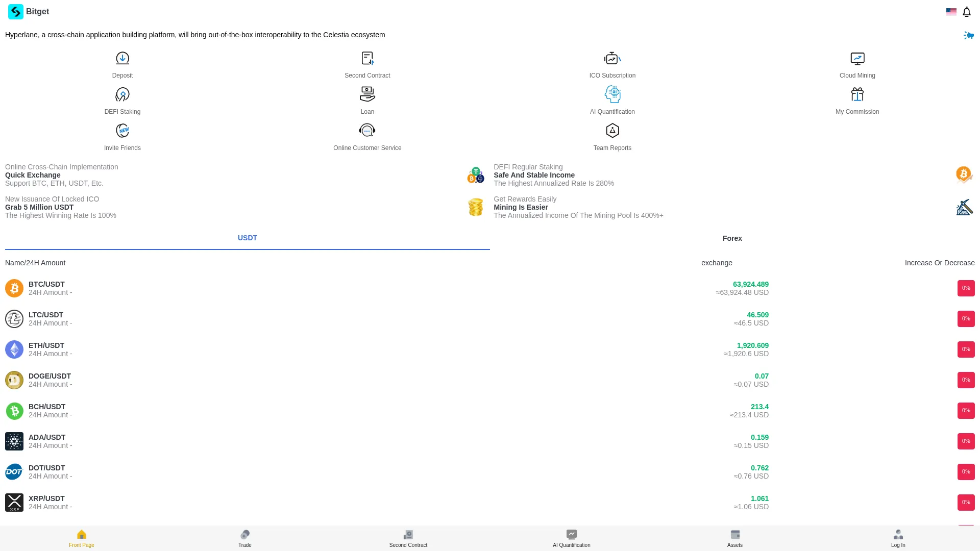The width and height of the screenshot is (980, 551).
Task: Click the XRP/USDT 0% change badge
Action: (x=966, y=503)
